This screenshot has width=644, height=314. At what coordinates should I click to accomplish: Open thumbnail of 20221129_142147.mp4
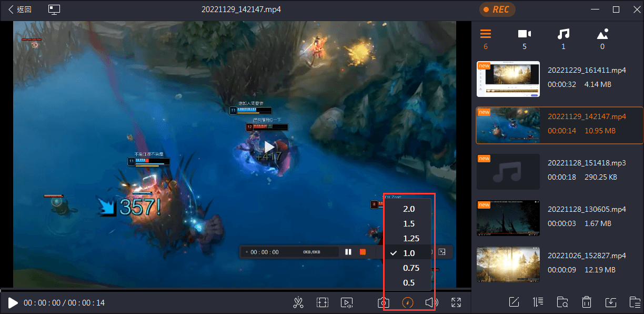pyautogui.click(x=508, y=125)
